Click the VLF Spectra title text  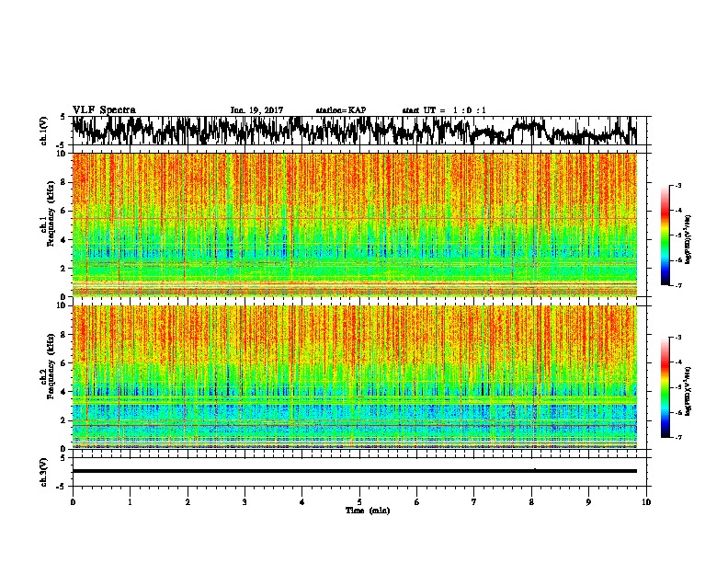pyautogui.click(x=104, y=110)
